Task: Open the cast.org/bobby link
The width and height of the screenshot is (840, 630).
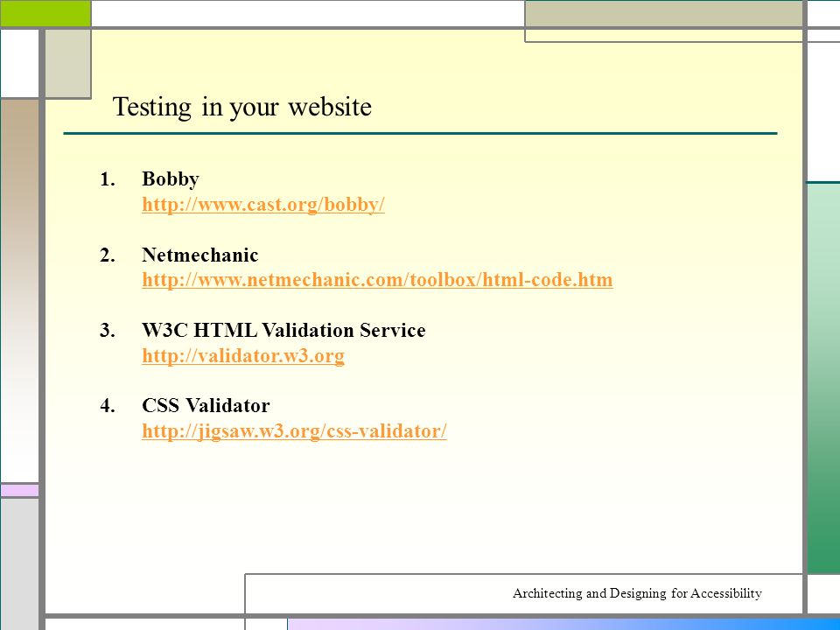Action: point(263,205)
